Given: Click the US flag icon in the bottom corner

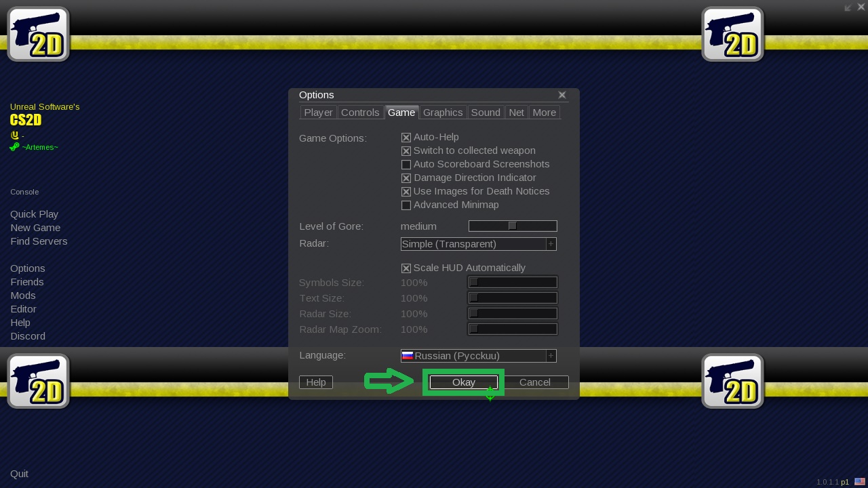Looking at the screenshot, I should point(859,482).
